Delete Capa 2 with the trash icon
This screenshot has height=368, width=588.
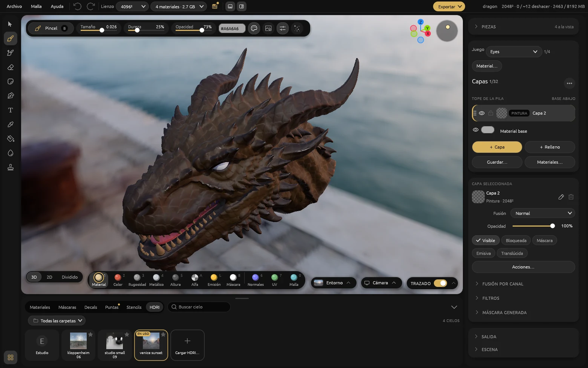pyautogui.click(x=571, y=197)
